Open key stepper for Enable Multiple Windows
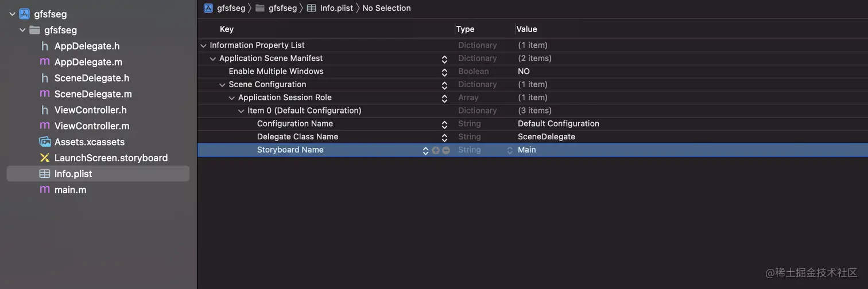This screenshot has width=868, height=289. click(444, 72)
